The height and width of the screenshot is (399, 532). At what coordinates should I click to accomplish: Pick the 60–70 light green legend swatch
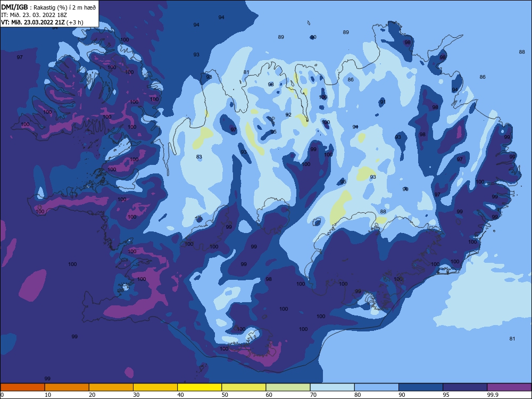click(288, 387)
